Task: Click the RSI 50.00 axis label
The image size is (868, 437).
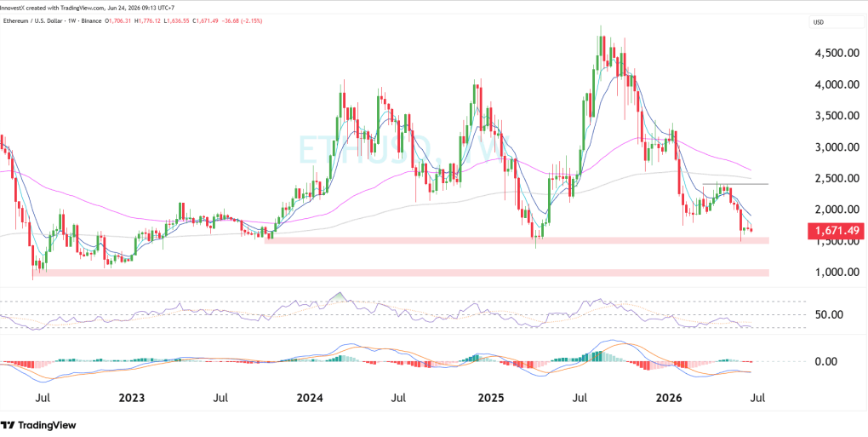Action: 829,314
